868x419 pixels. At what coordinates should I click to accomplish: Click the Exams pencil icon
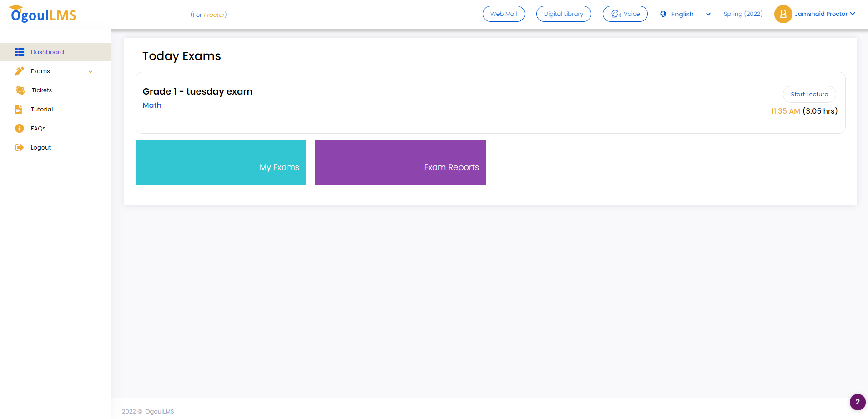(x=20, y=71)
